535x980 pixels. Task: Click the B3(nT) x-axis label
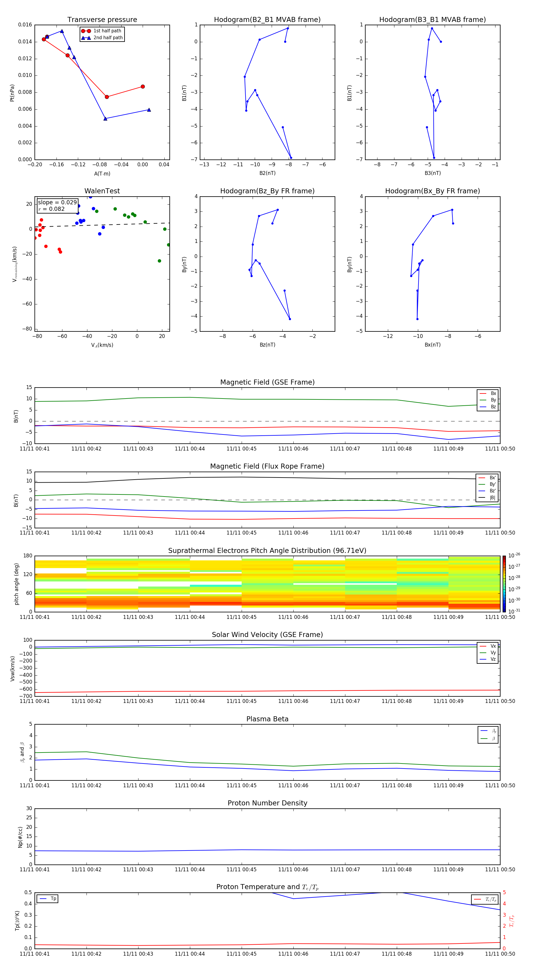[432, 173]
